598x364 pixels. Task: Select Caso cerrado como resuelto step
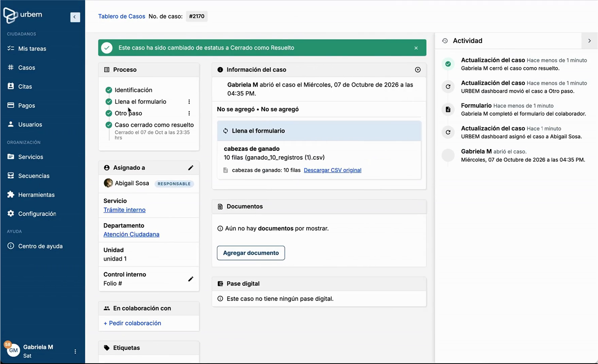tap(154, 125)
